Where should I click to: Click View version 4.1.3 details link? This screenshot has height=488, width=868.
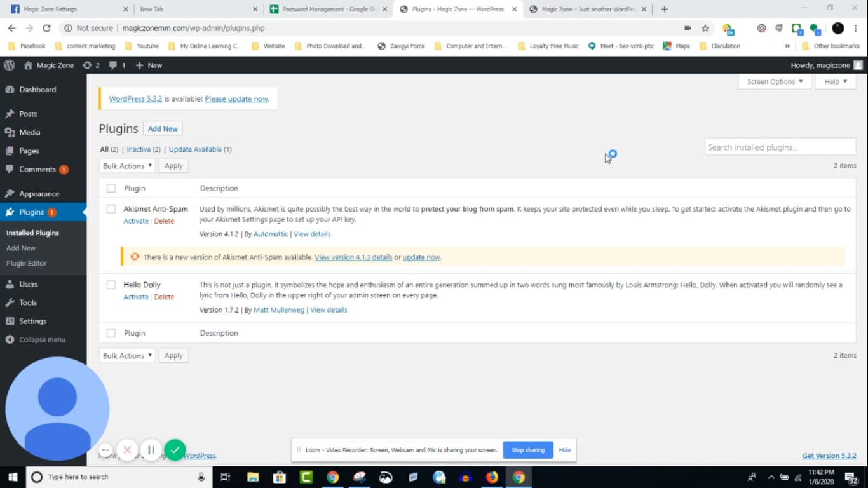[x=353, y=257]
